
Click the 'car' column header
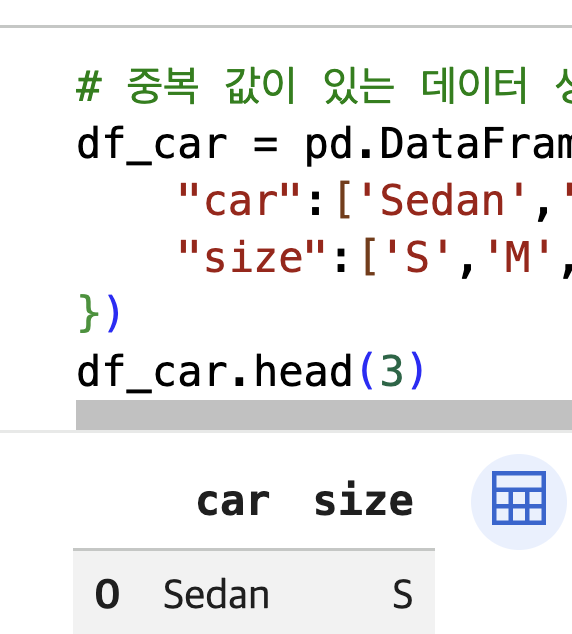coord(233,502)
